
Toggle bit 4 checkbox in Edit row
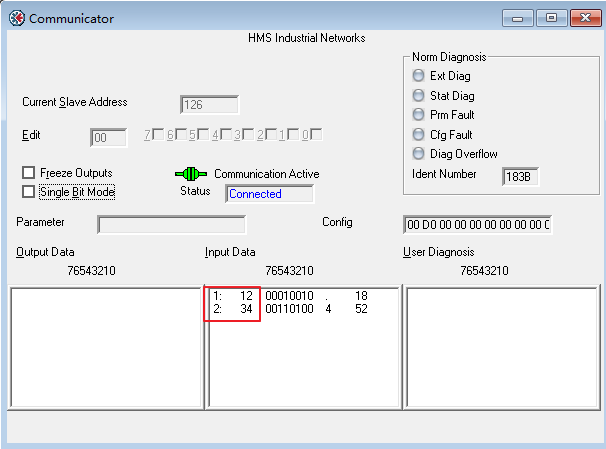pos(226,134)
